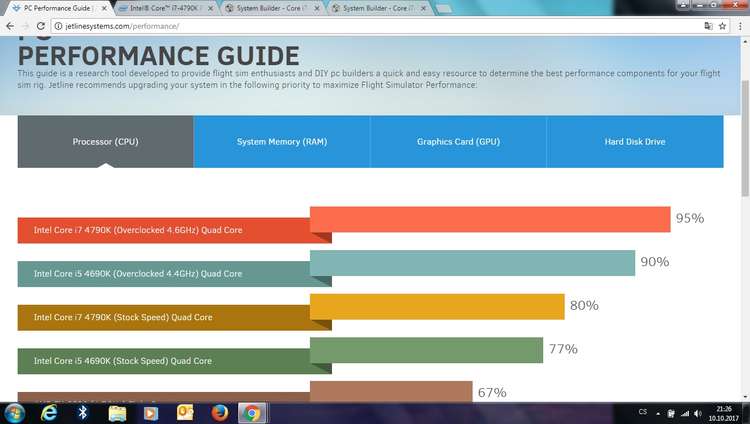Image resolution: width=750 pixels, height=424 pixels.
Task: Click the scrollbar up arrow
Action: point(745,42)
